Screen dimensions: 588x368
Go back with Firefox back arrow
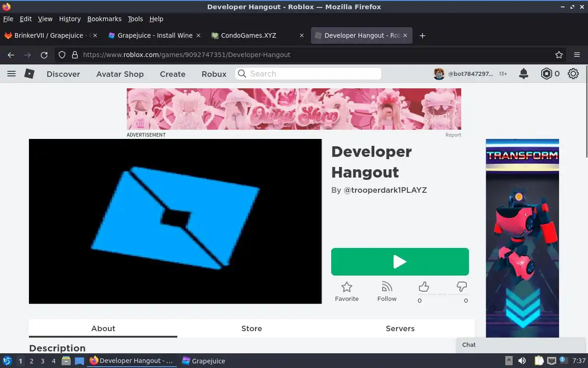pyautogui.click(x=11, y=55)
